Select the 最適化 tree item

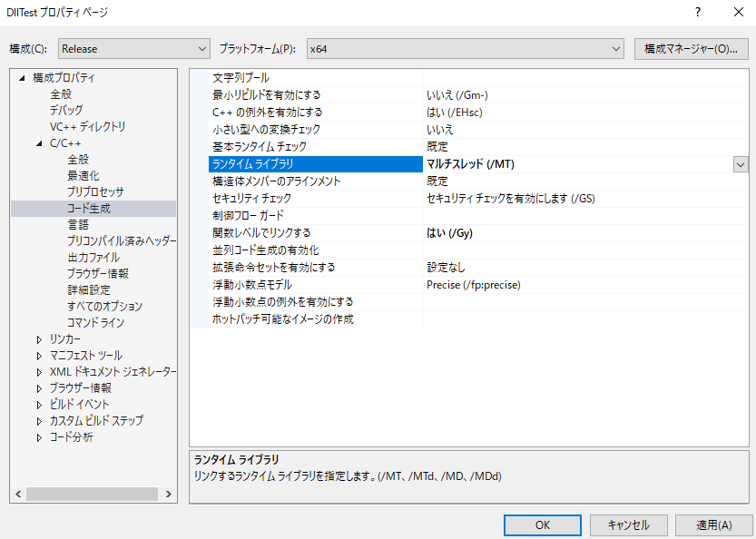[83, 175]
